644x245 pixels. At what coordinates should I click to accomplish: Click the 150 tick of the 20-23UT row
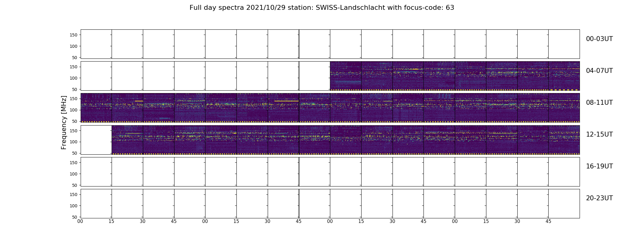(x=74, y=194)
